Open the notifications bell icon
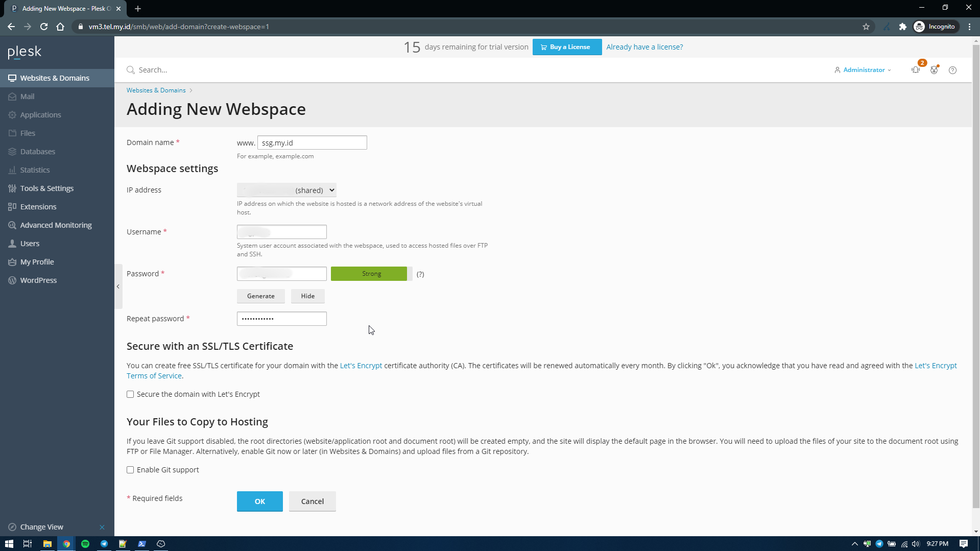 coord(916,70)
